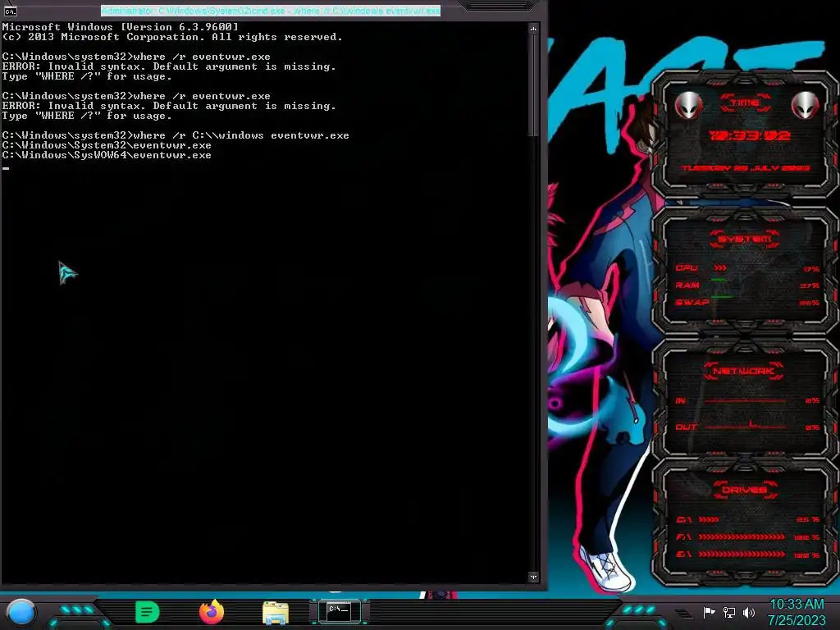Open the cmd window system menu icon
Image resolution: width=840 pixels, height=630 pixels.
10,11
